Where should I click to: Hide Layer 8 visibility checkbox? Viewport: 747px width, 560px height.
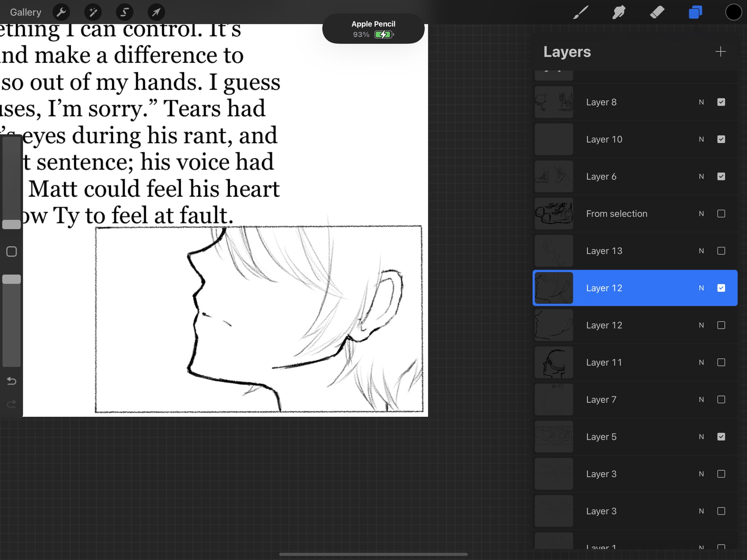(721, 102)
